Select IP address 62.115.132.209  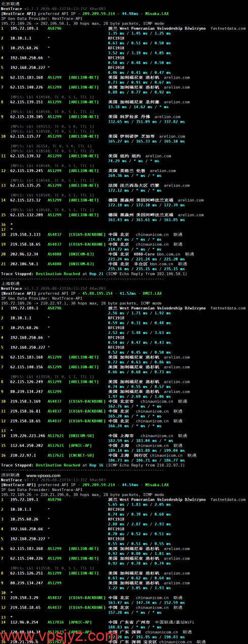(26, 214)
